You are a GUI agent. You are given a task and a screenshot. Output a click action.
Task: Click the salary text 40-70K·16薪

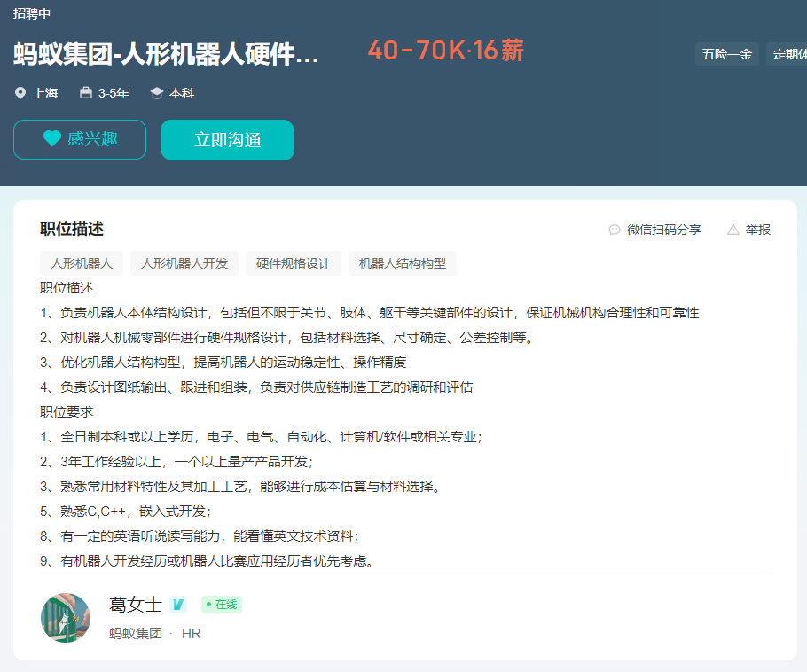tap(446, 51)
